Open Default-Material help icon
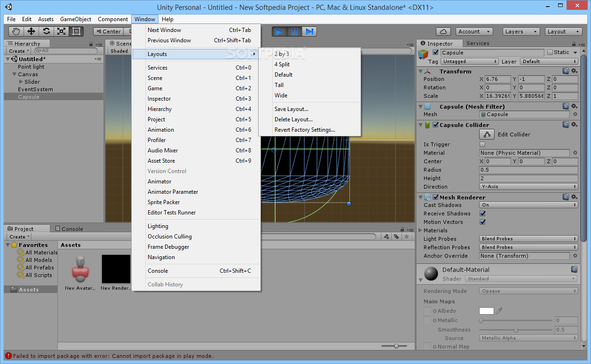 coord(574,269)
